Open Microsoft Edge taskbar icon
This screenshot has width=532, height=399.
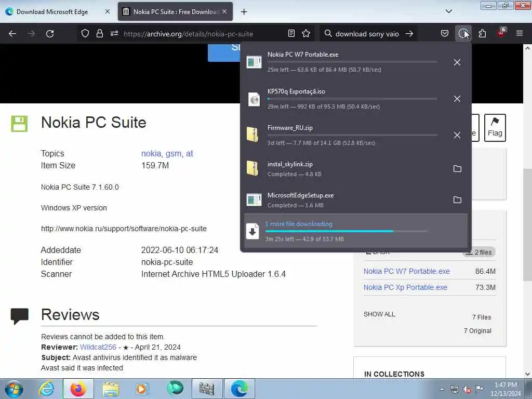pyautogui.click(x=239, y=389)
